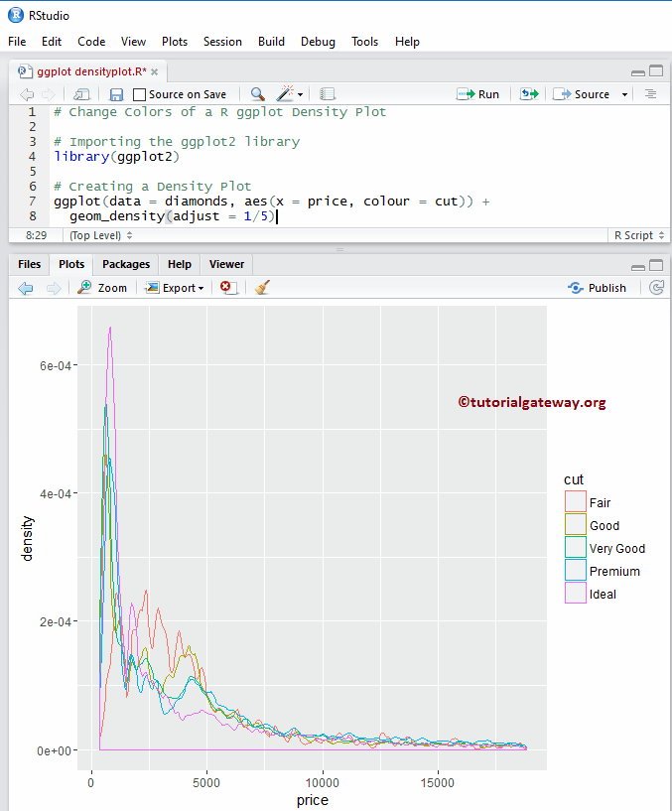Viewport: 672px width, 811px height.
Task: Switch to the Plots tab
Action: [x=71, y=264]
